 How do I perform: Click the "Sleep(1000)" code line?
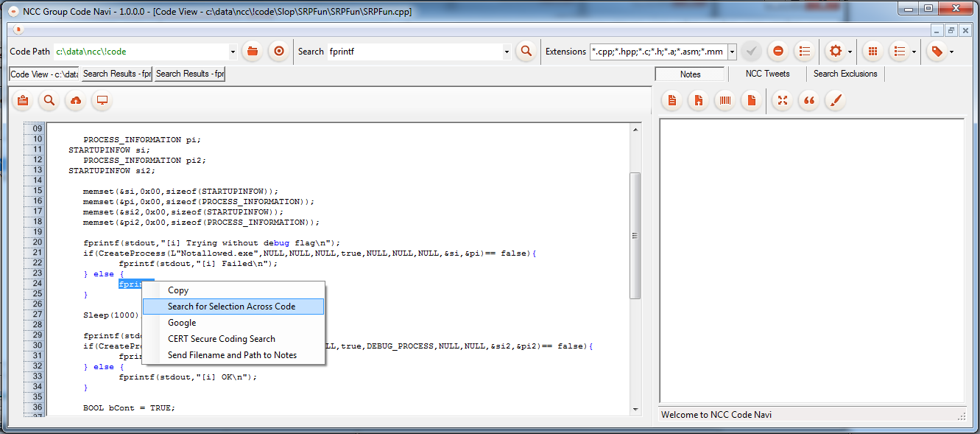coord(110,315)
